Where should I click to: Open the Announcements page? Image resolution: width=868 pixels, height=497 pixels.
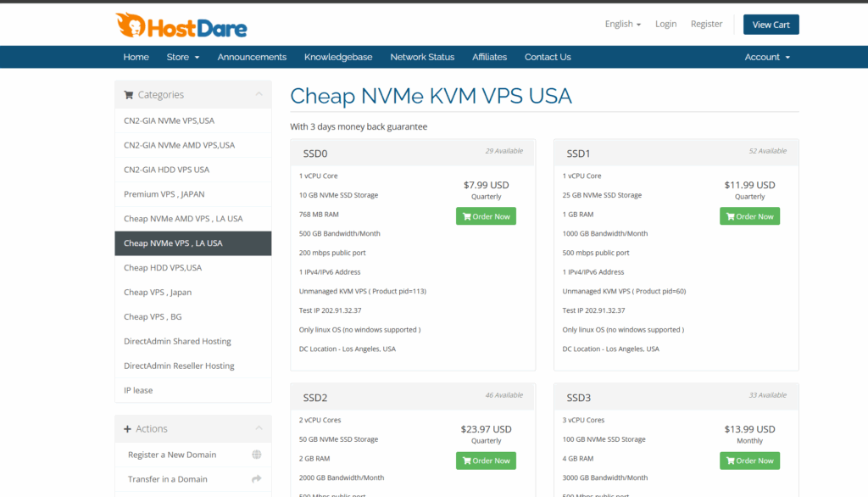(252, 57)
